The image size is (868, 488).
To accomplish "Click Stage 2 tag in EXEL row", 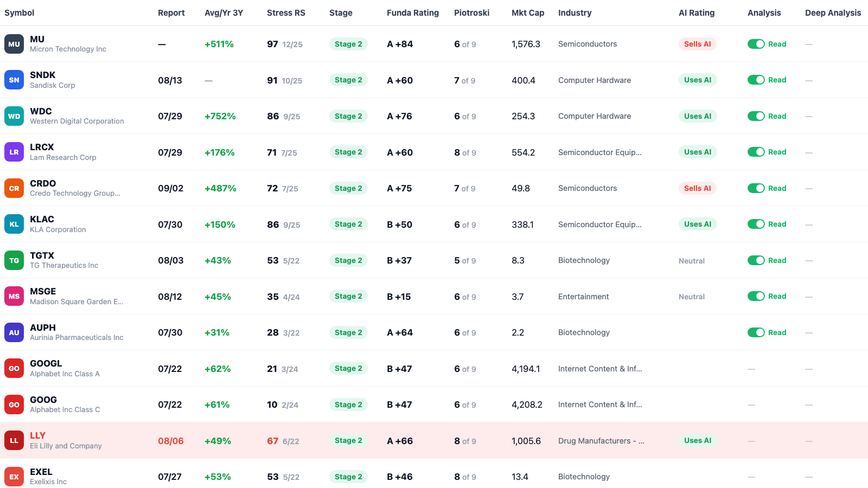I will [x=348, y=477].
